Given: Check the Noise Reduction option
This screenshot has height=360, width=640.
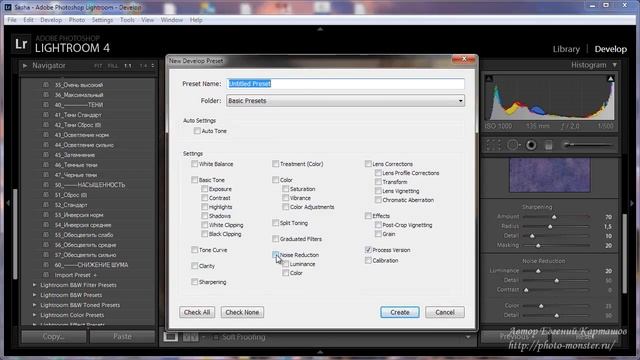Looking at the screenshot, I should point(276,255).
